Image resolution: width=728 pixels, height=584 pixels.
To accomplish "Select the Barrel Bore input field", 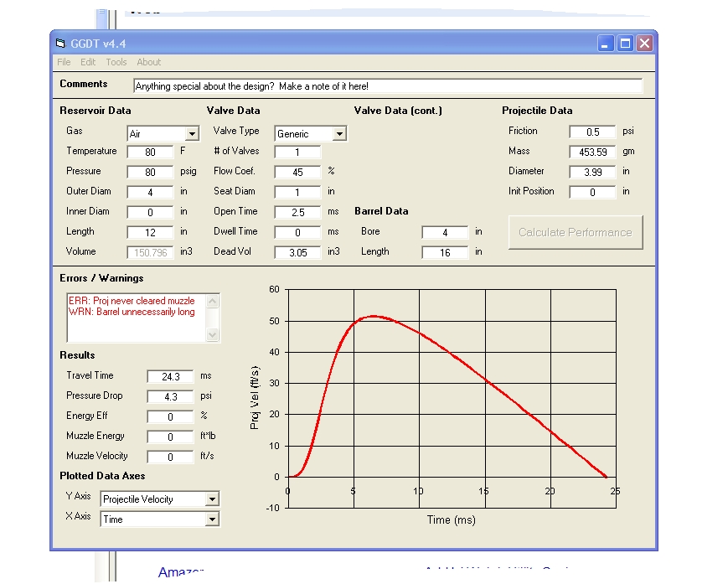I will tap(444, 232).
